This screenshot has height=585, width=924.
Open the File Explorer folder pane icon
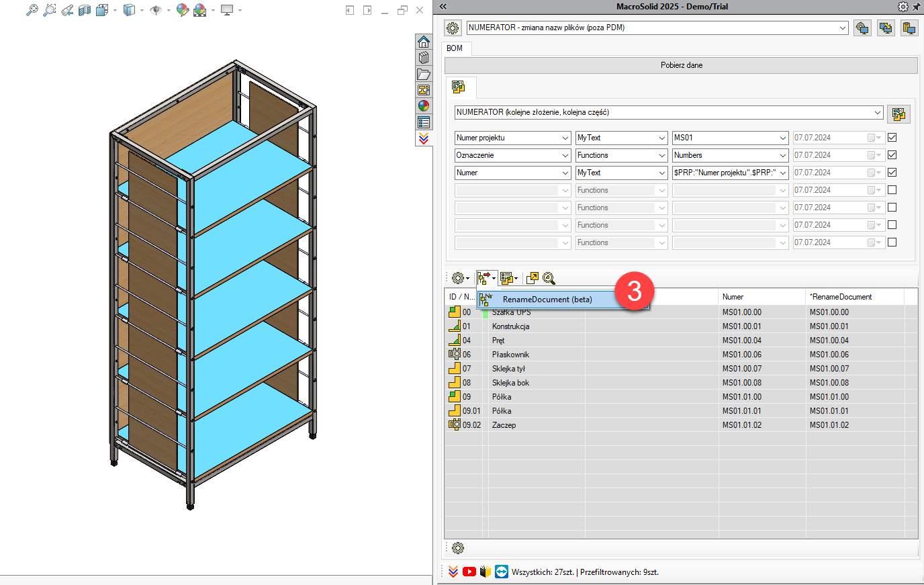[424, 74]
